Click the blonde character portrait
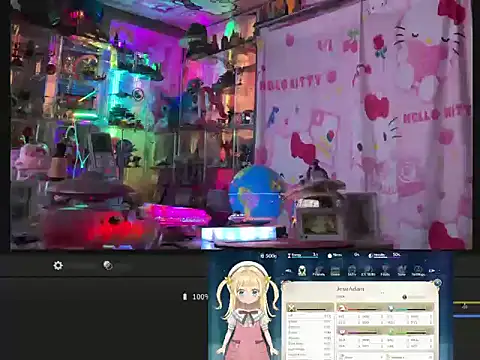480x360 pixels. (247, 311)
